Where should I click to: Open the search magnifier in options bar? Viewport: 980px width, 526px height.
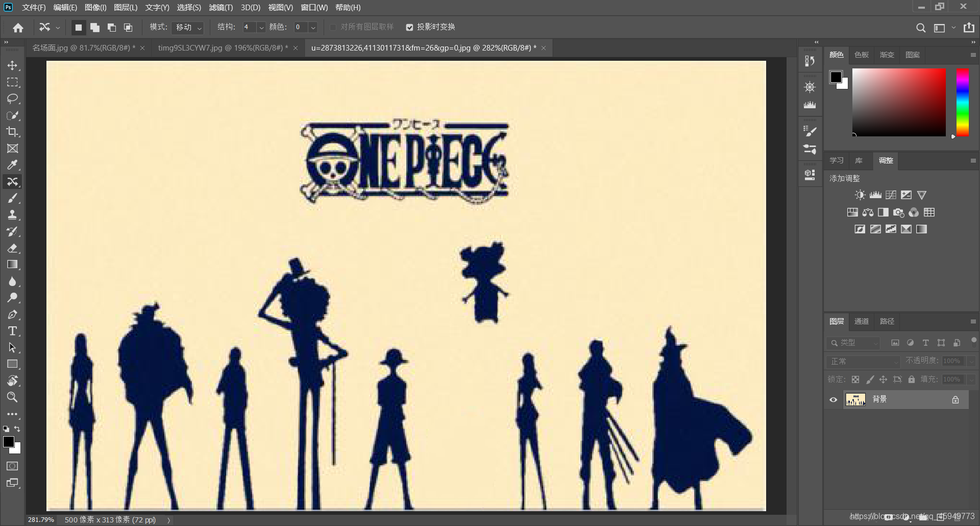tap(921, 28)
